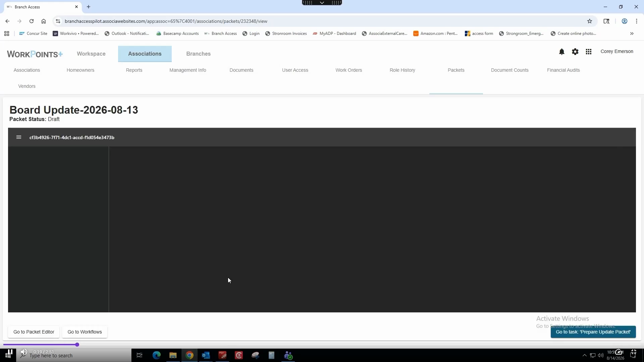Open the WorkPoints settings gear
Viewport: 644px width, 362px height.
pos(575,52)
